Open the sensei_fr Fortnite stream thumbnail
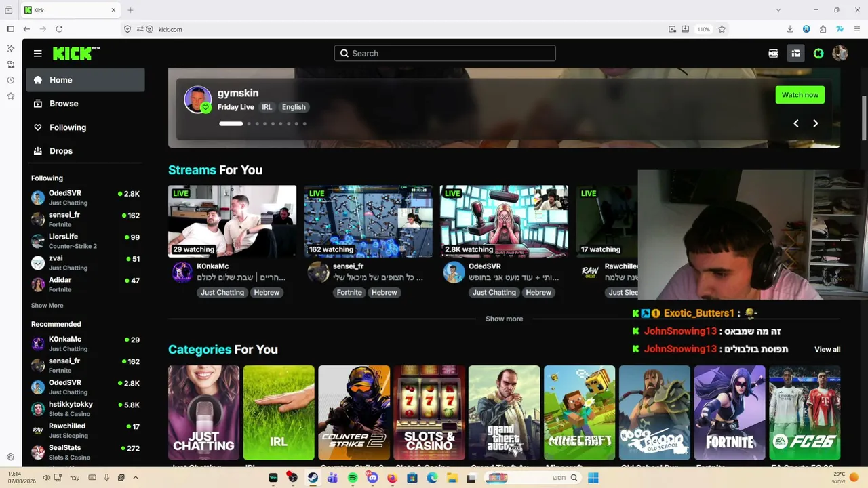This screenshot has width=868, height=488. pos(368,221)
